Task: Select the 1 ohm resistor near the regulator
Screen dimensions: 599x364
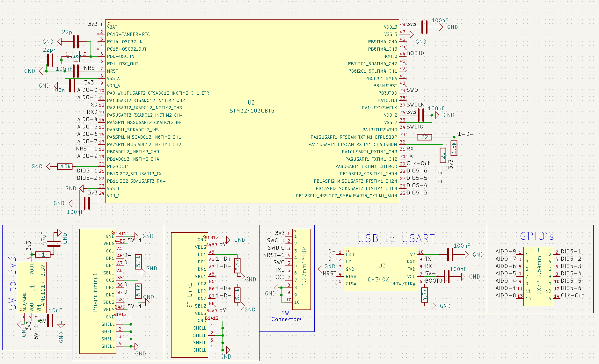Action: click(43, 254)
